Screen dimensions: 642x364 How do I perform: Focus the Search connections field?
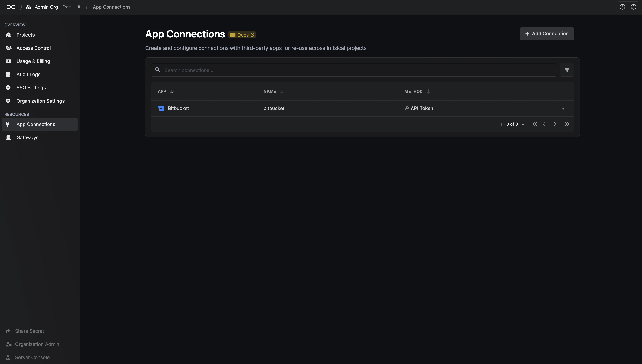(354, 70)
